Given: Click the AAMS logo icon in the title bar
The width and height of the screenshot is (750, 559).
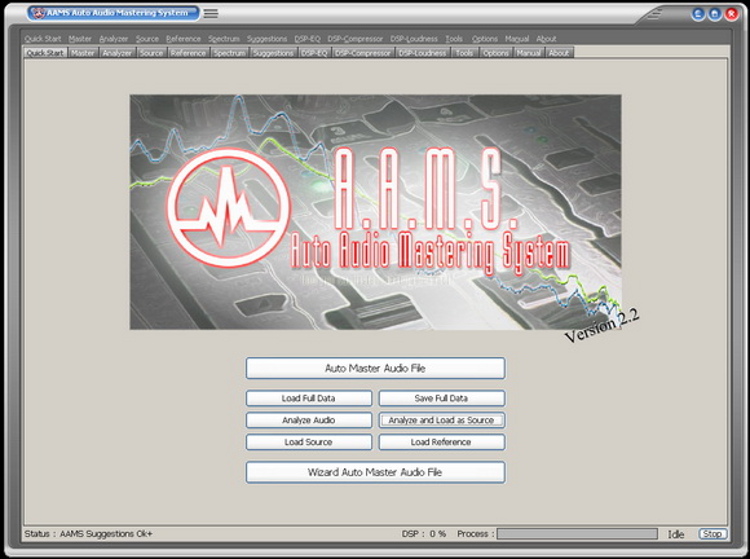Looking at the screenshot, I should [39, 13].
